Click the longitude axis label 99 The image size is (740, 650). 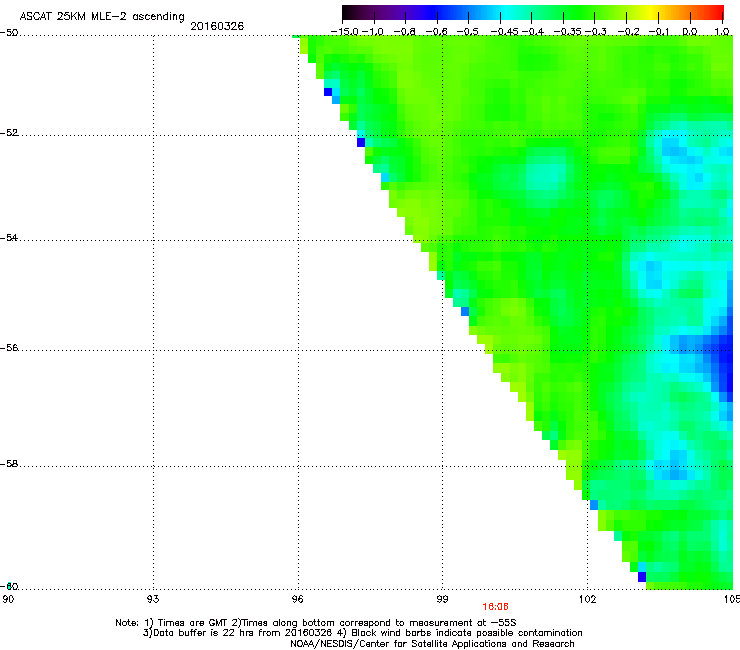pyautogui.click(x=442, y=599)
